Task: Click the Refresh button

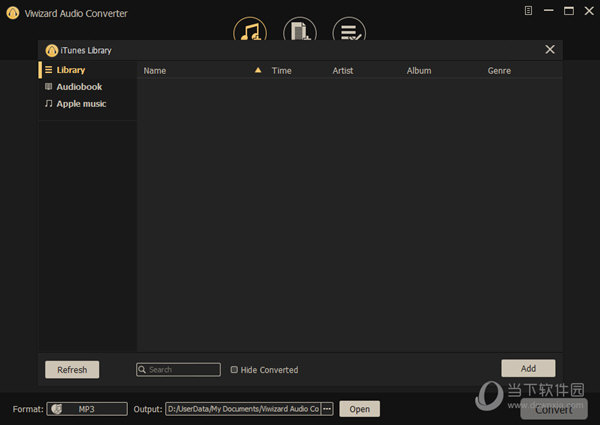Action: click(x=72, y=370)
